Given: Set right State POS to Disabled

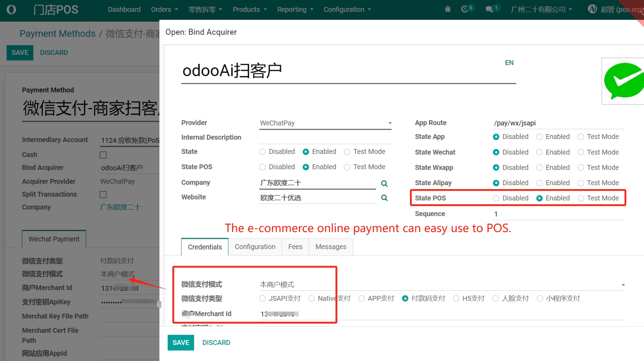Looking at the screenshot, I should click(x=496, y=198).
